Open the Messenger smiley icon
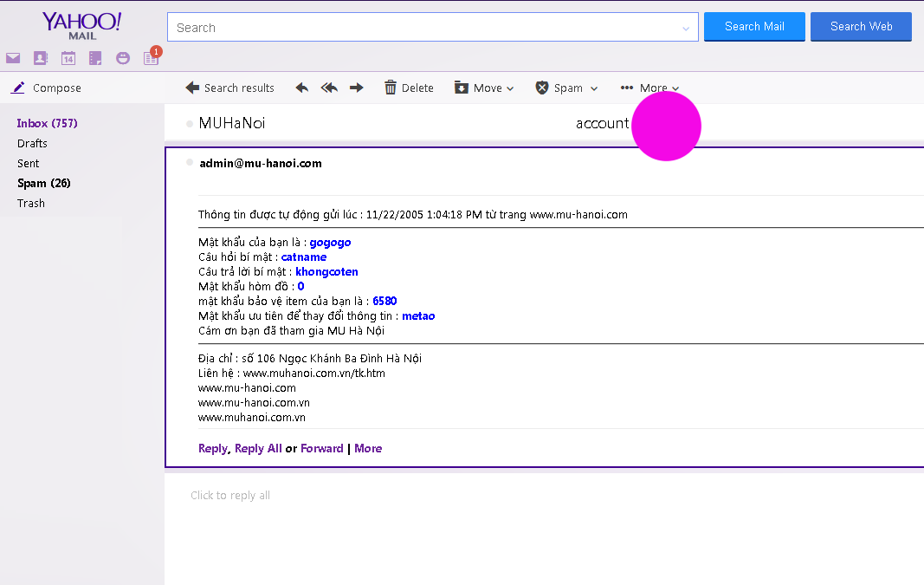This screenshot has width=924, height=585. click(x=123, y=58)
